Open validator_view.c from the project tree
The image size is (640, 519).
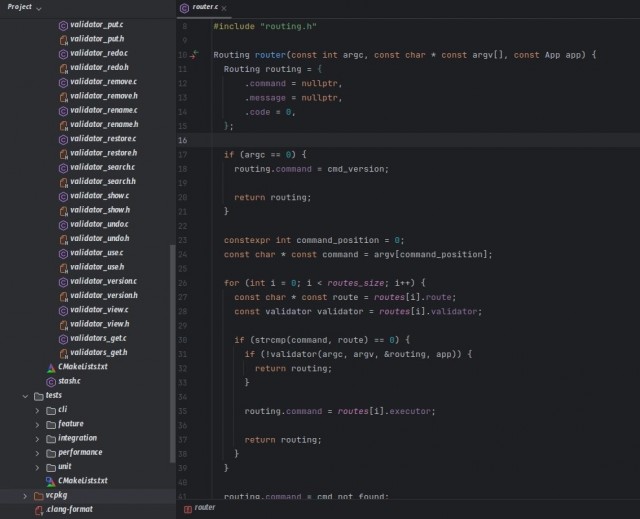pyautogui.click(x=99, y=310)
